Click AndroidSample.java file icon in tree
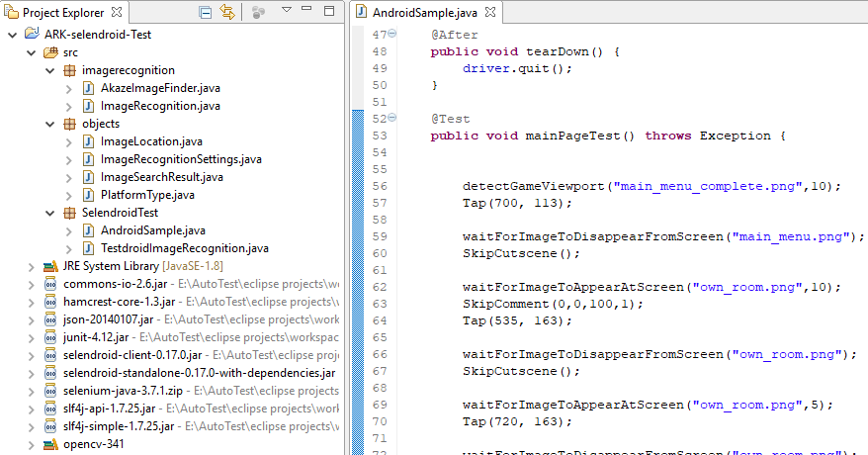The image size is (868, 455). [88, 230]
